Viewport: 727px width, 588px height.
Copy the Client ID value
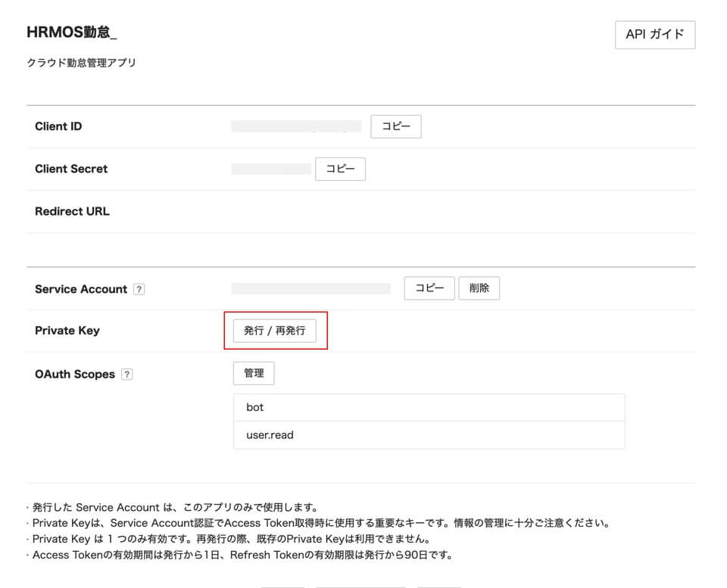[x=396, y=126]
